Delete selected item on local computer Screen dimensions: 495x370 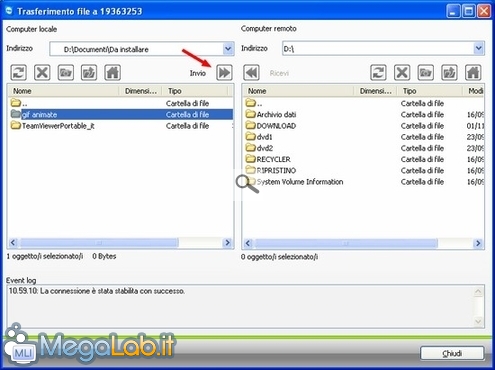point(42,72)
